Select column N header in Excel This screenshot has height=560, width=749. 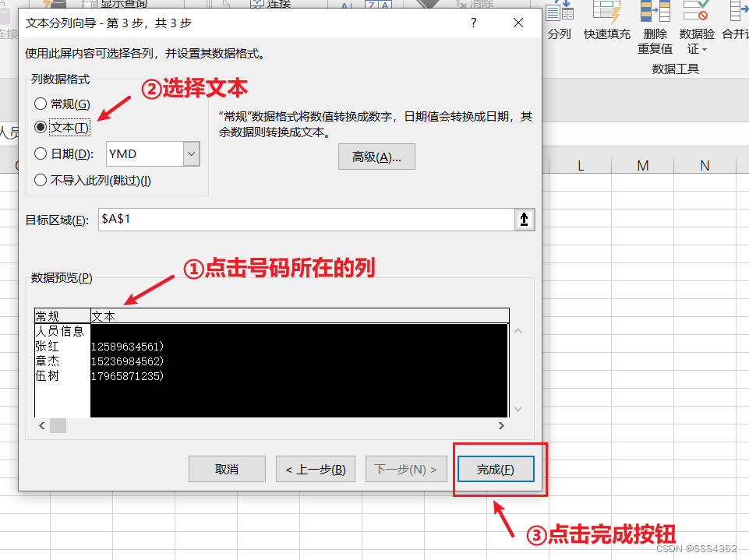coord(705,166)
